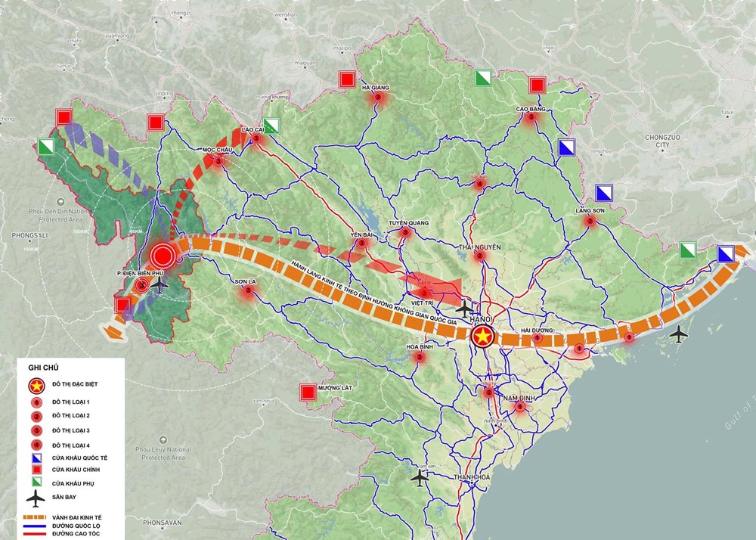Click the Hanoi star city marker on the map
Image resolution: width=756 pixels, height=540 pixels.
[x=482, y=337]
